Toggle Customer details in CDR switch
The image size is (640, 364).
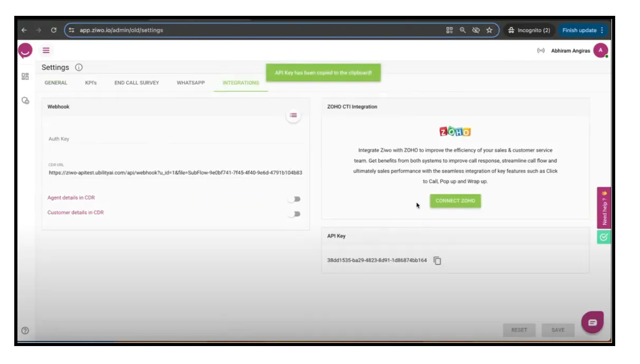click(294, 214)
